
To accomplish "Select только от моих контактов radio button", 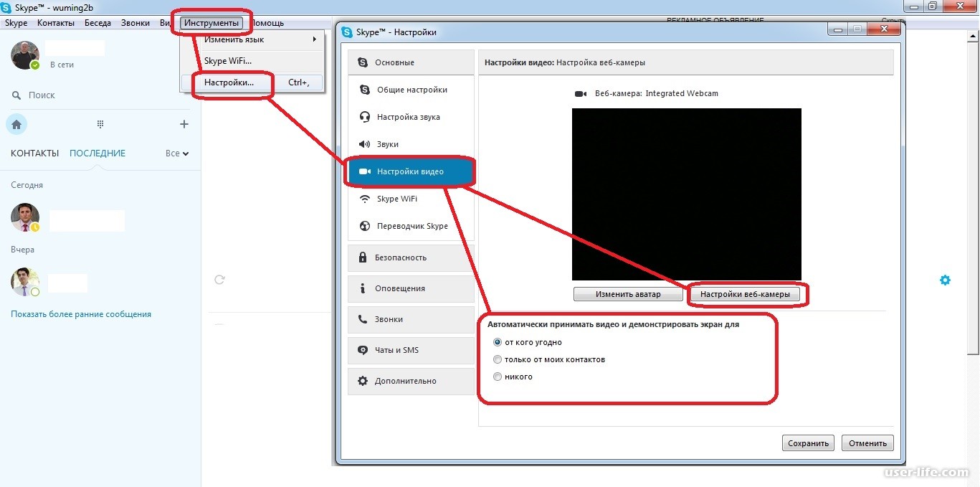I will click(498, 359).
